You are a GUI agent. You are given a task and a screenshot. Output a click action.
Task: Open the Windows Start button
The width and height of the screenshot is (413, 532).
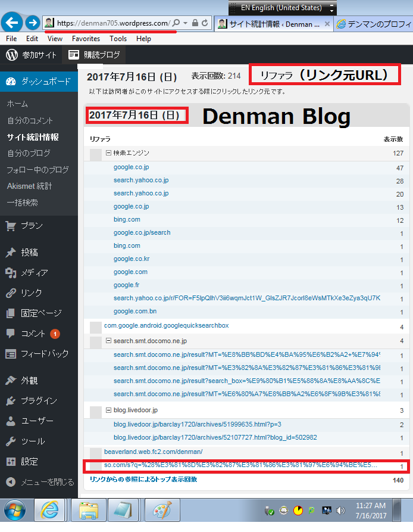click(15, 510)
